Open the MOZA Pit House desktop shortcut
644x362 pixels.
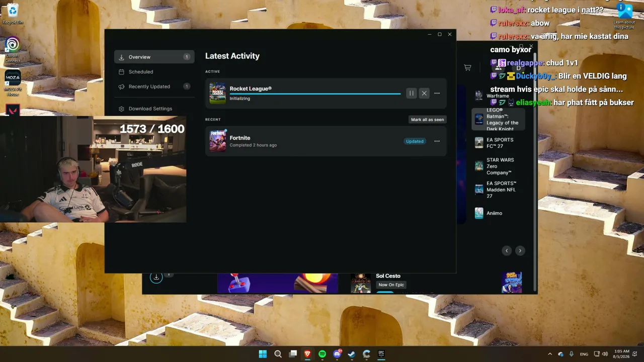pos(13,83)
